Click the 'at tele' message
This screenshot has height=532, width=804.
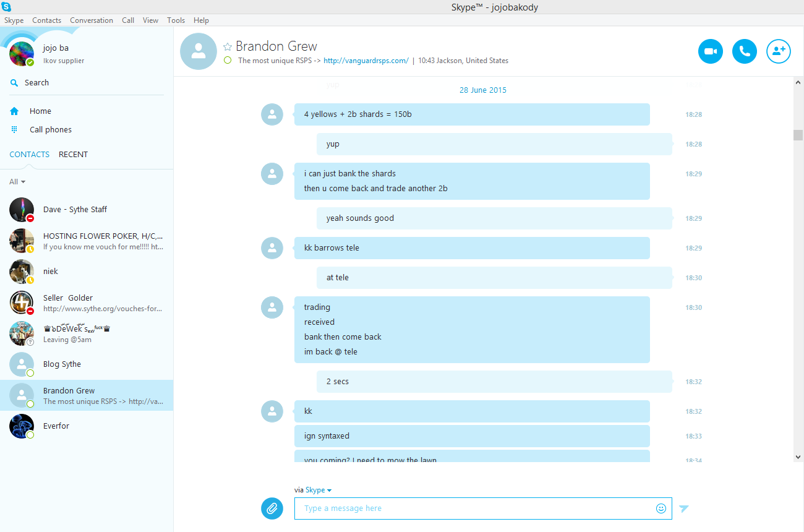click(x=494, y=278)
